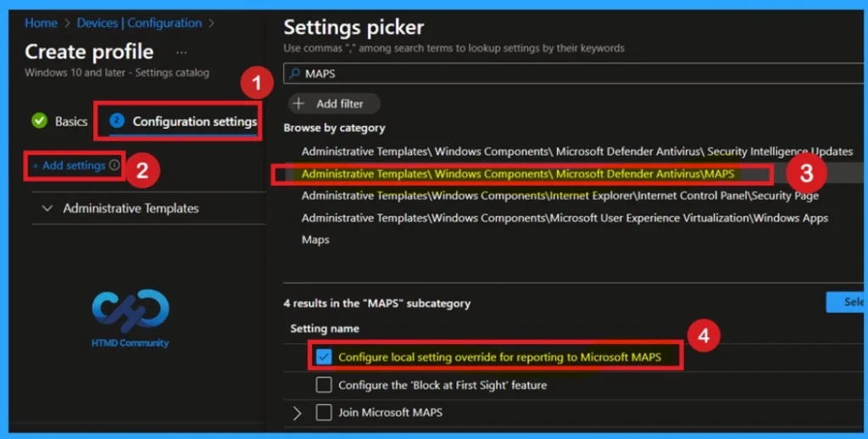The image size is (868, 439).
Task: Focus the MAPS search input field
Action: (x=576, y=74)
